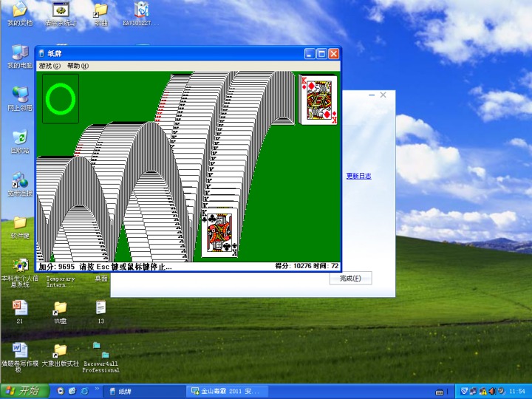Launch Internet Explorer from quick launch
The image size is (532, 399).
84,391
